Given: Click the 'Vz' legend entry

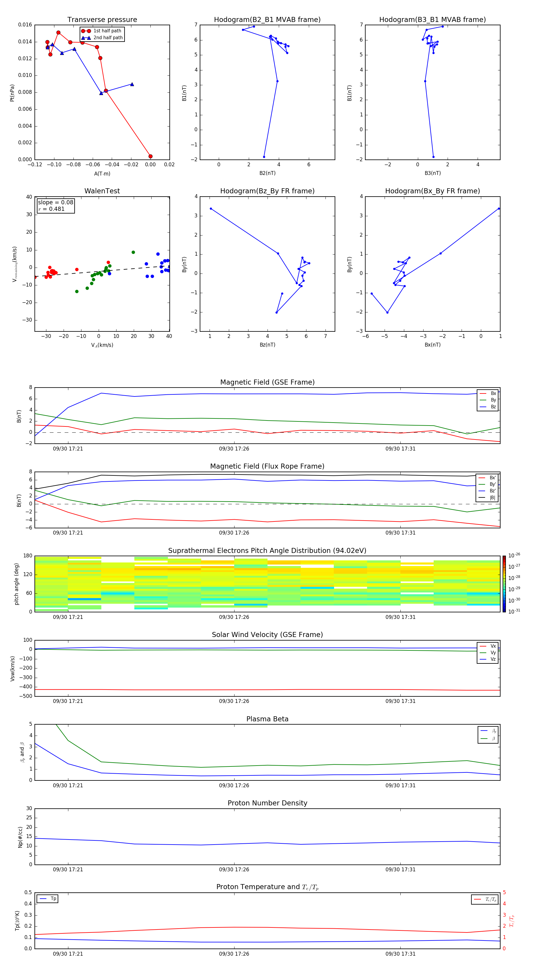Looking at the screenshot, I should (488, 659).
